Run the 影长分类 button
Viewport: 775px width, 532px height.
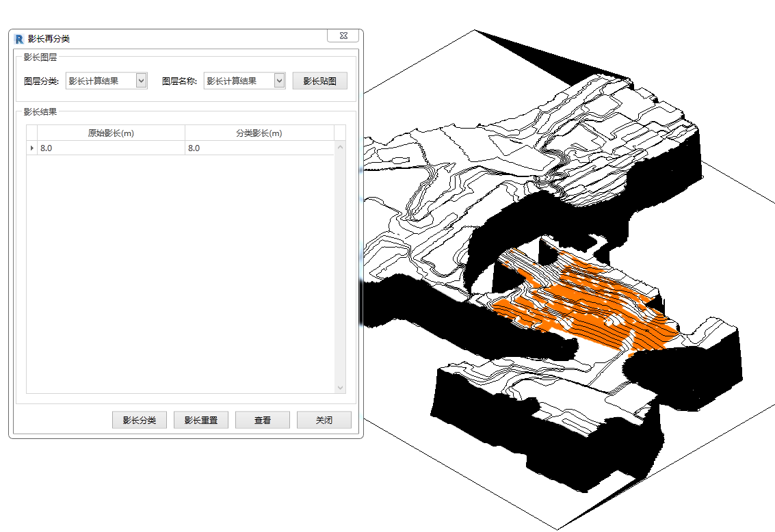pos(140,420)
